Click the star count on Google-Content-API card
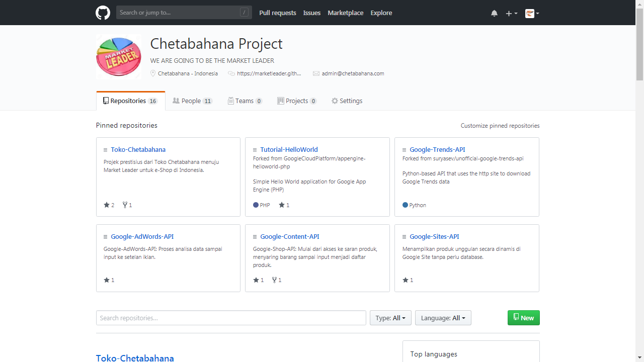Image resolution: width=644 pixels, height=362 pixels. [259, 280]
